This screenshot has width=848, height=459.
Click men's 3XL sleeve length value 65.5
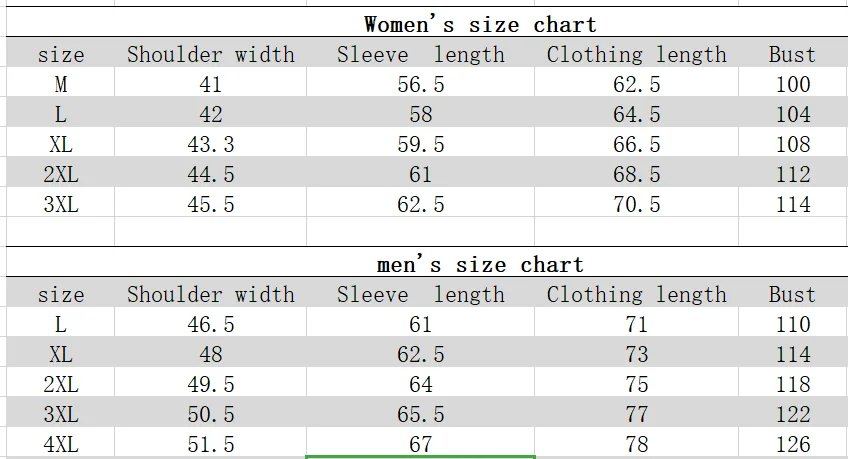pyautogui.click(x=420, y=415)
